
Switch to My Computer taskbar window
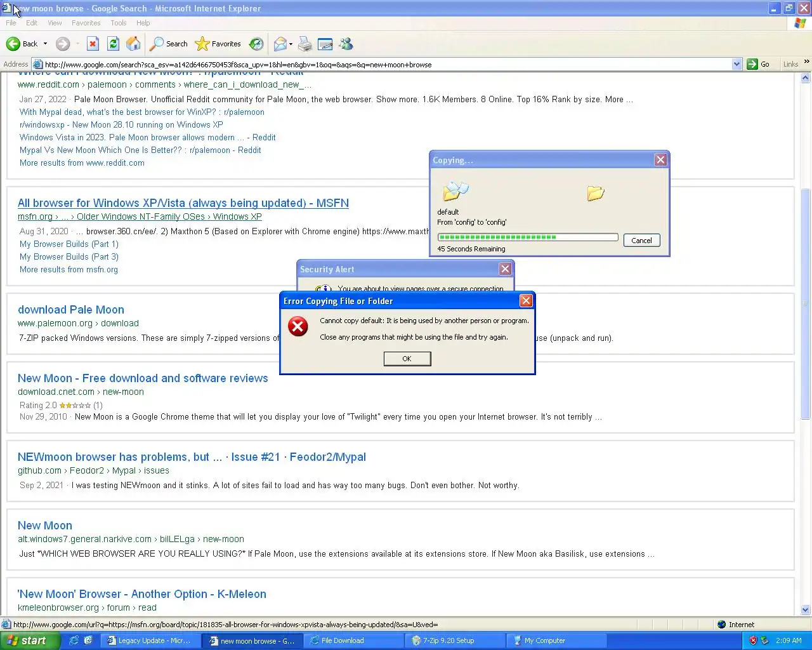(x=556, y=640)
